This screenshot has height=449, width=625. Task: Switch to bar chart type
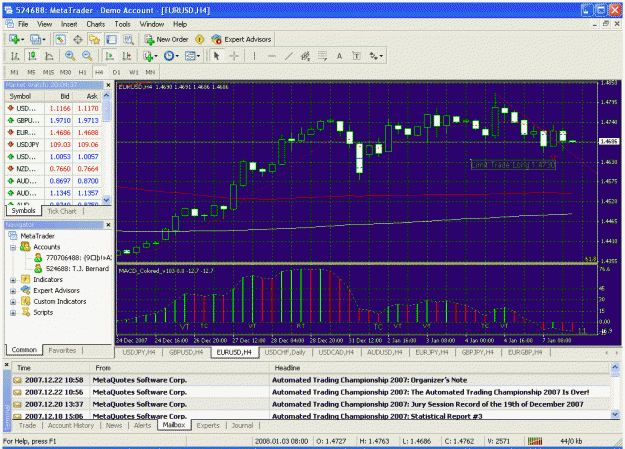[15, 56]
